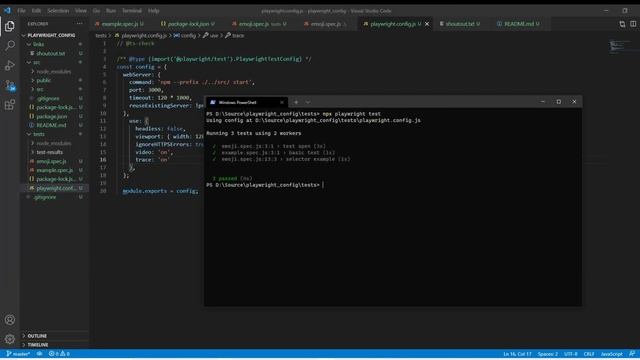Click the Spaces: 2 indentation status item

[x=547, y=354]
